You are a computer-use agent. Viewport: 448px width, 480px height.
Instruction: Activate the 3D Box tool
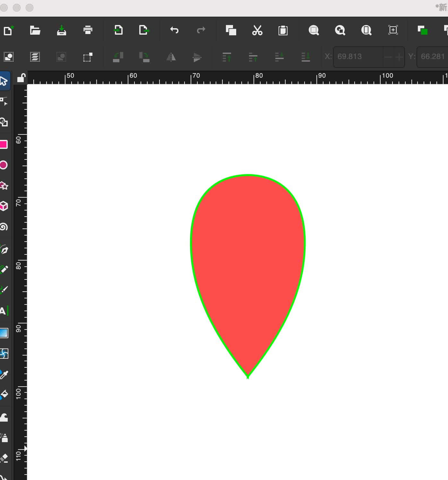(x=4, y=206)
